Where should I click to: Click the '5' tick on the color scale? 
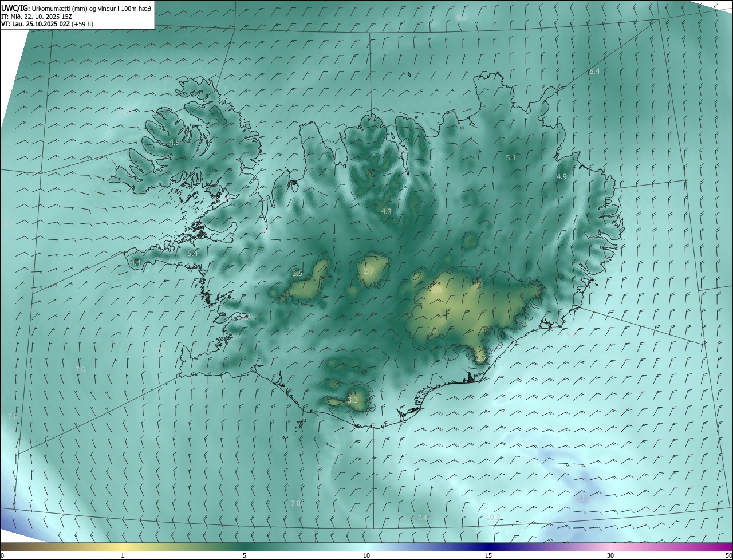pyautogui.click(x=245, y=555)
